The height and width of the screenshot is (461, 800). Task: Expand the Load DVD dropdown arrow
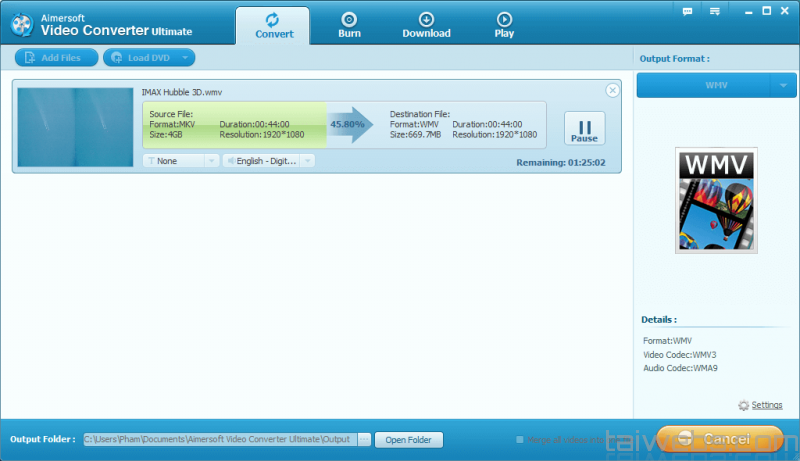185,58
